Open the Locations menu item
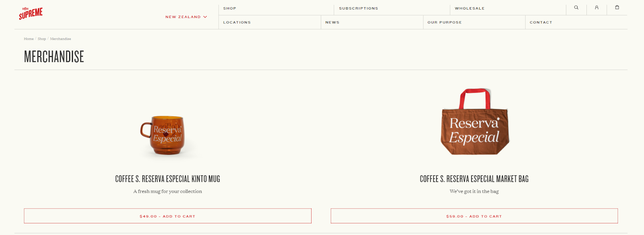644x235 pixels. (x=237, y=22)
